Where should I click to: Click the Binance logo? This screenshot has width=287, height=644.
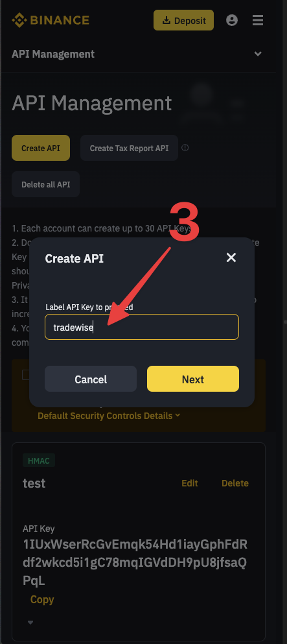coord(51,20)
